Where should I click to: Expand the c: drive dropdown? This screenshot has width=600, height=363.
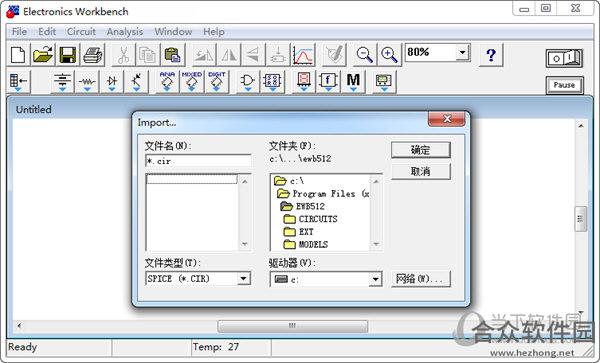click(375, 279)
